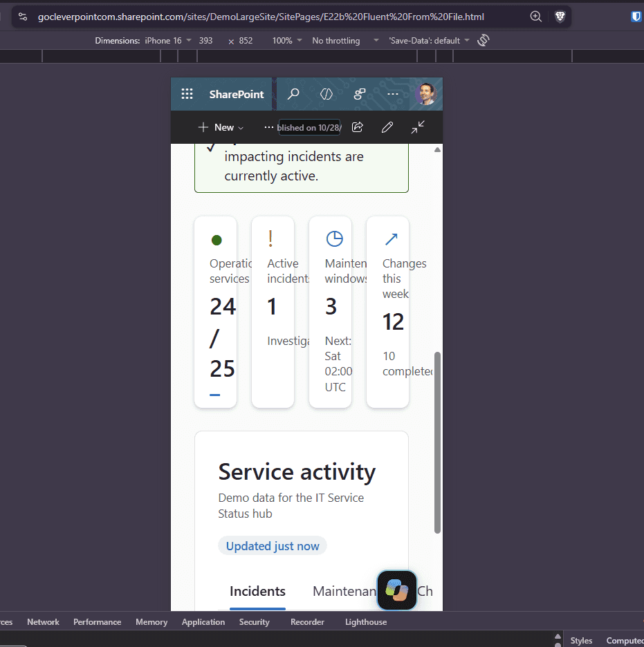This screenshot has height=647, width=644.
Task: Open the DevTools Lighthouse tab
Action: [366, 622]
